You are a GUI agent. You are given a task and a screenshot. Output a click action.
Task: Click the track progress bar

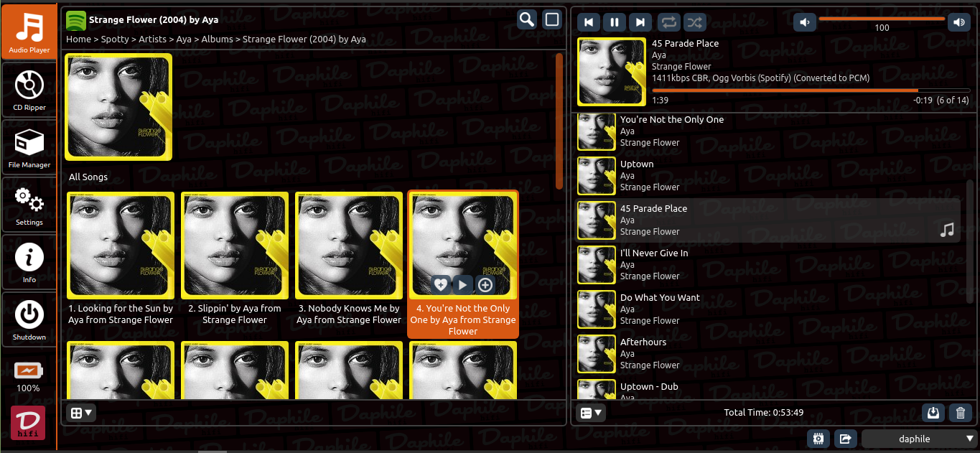pos(810,90)
